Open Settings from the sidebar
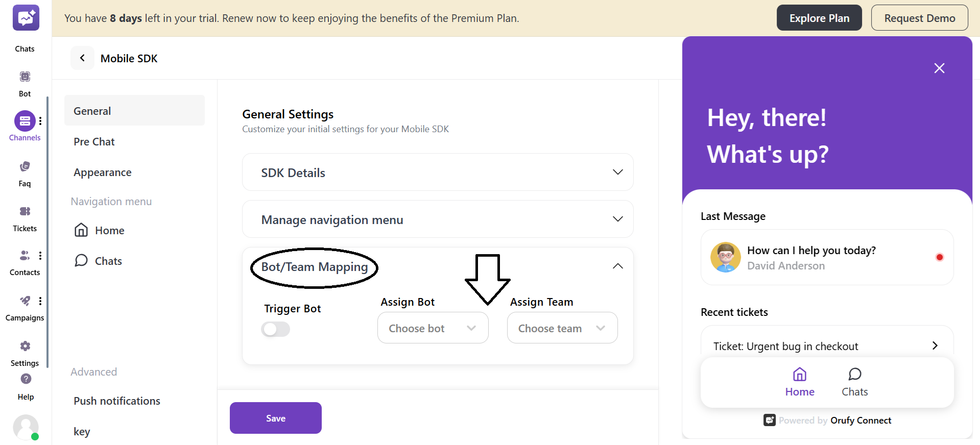The image size is (980, 445). pos(25,347)
